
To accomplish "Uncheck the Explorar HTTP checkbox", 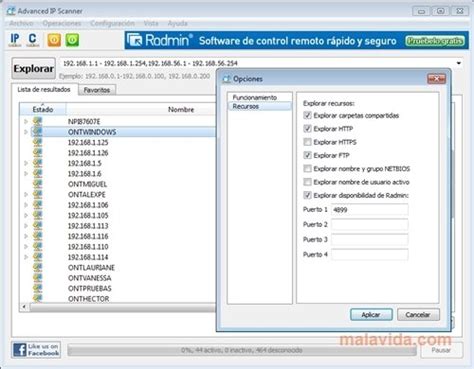I will coord(307,129).
